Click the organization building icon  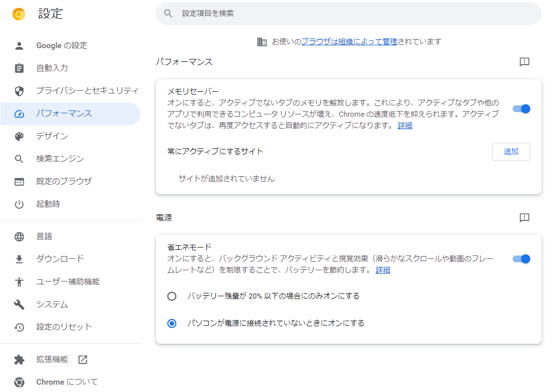[261, 42]
